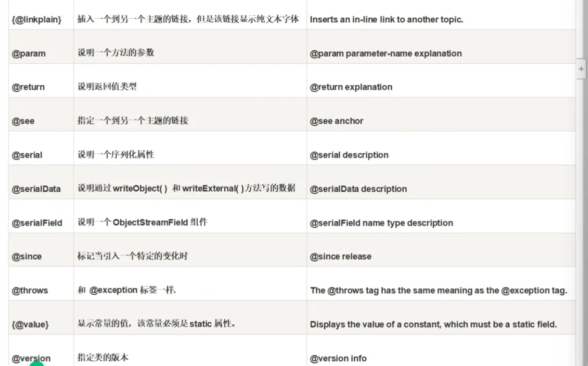Click the "@serialField name type description" example
This screenshot has width=588, height=366.
point(381,223)
